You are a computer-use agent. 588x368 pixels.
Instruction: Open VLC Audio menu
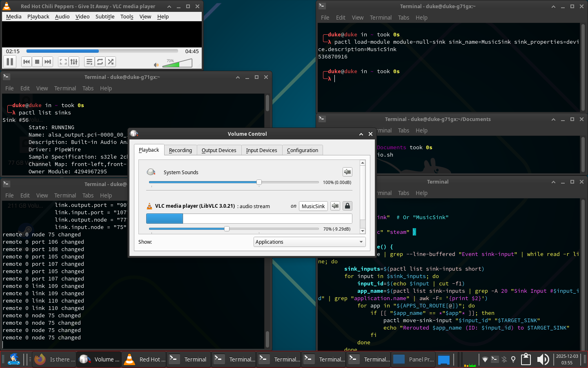(x=62, y=17)
